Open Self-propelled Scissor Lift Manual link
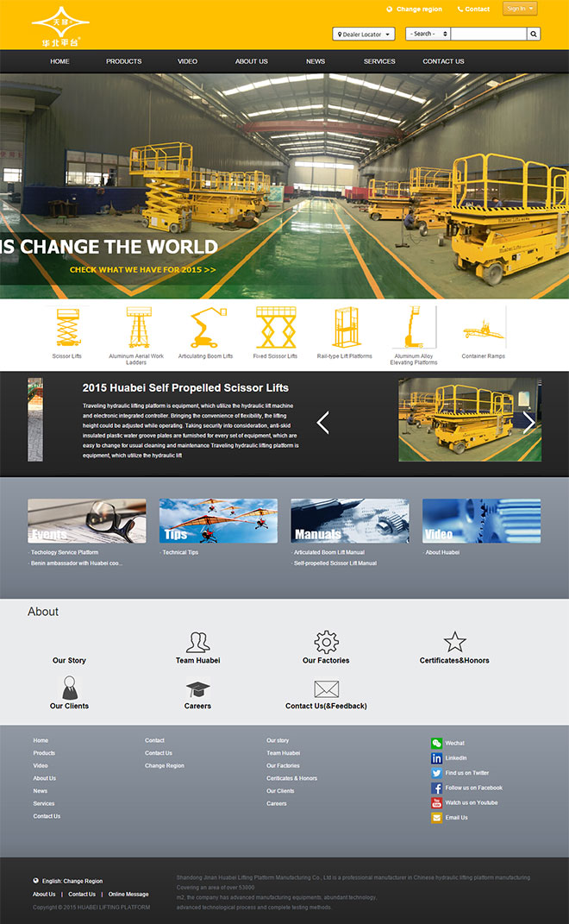The height and width of the screenshot is (924, 569). 336,563
